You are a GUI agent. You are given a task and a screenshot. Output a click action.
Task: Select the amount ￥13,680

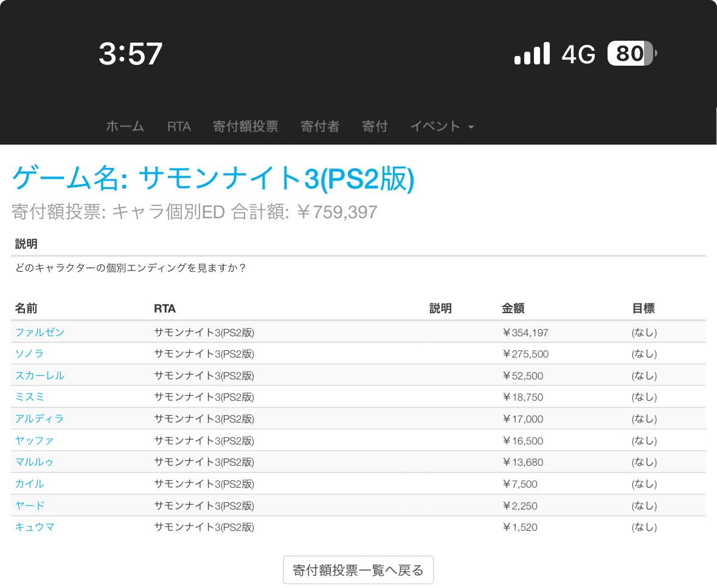click(x=522, y=463)
